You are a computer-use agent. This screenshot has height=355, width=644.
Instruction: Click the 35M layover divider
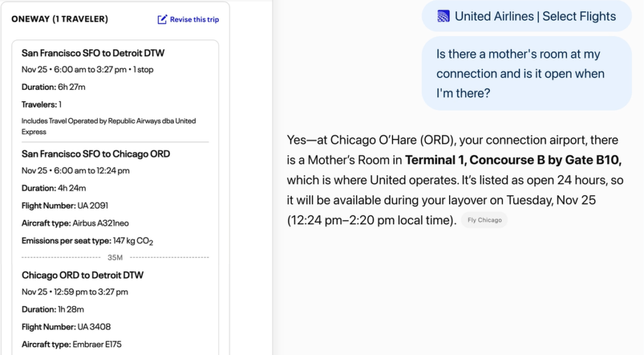coord(115,257)
